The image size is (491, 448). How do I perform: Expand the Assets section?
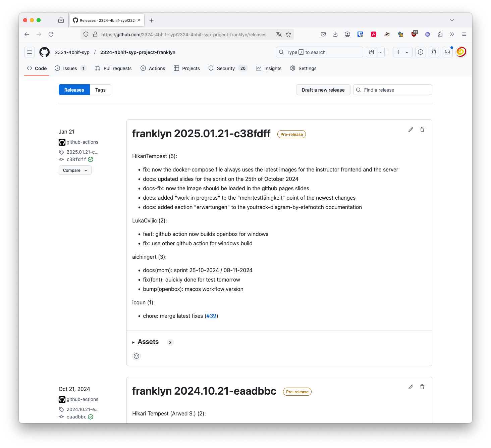pos(145,342)
